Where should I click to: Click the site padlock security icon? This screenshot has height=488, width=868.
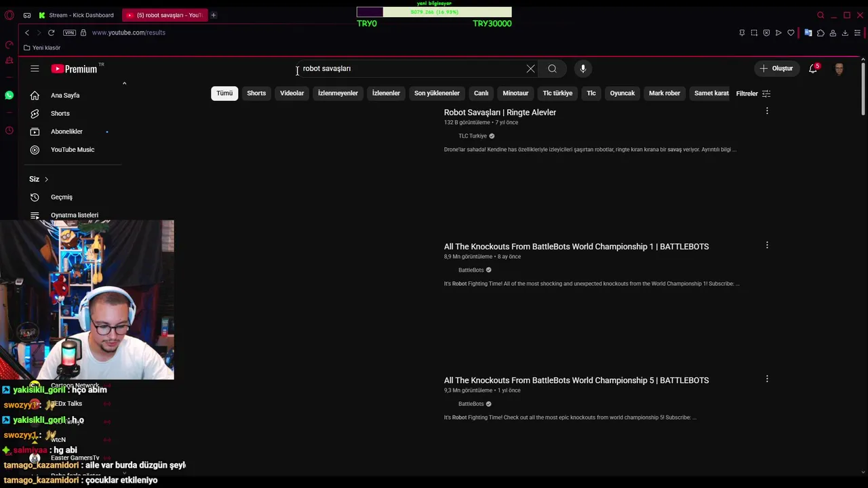[x=83, y=33]
